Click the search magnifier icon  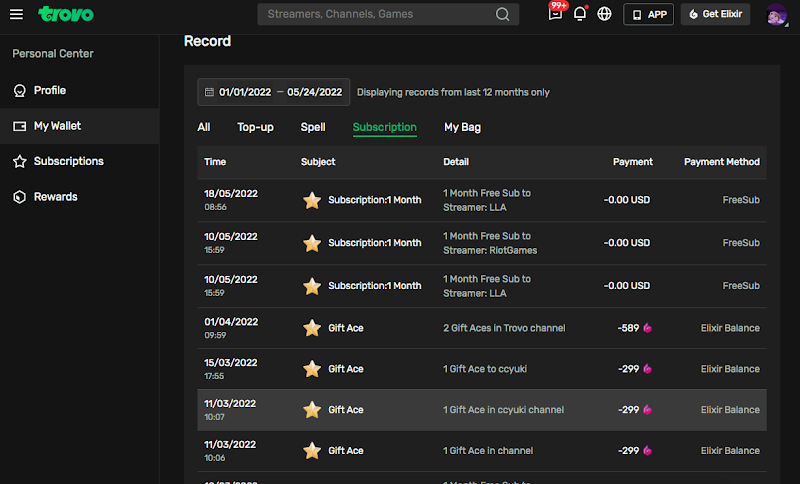coord(502,14)
